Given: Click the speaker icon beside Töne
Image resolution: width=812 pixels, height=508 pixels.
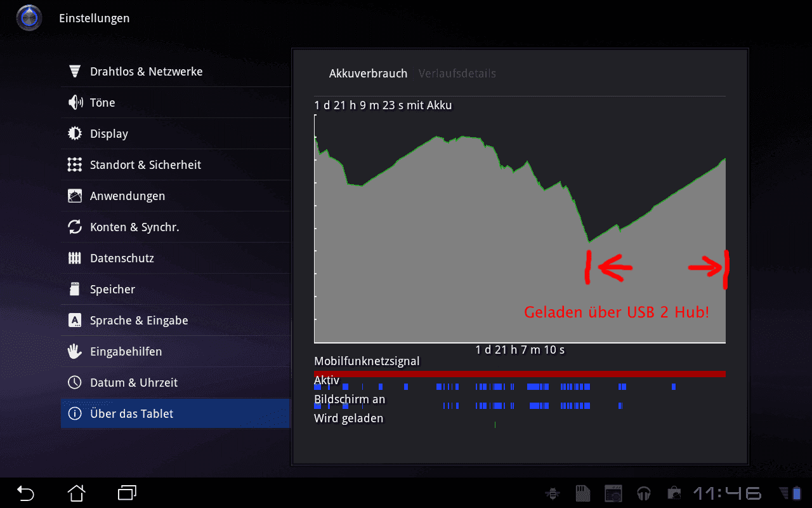Looking at the screenshot, I should [x=75, y=102].
